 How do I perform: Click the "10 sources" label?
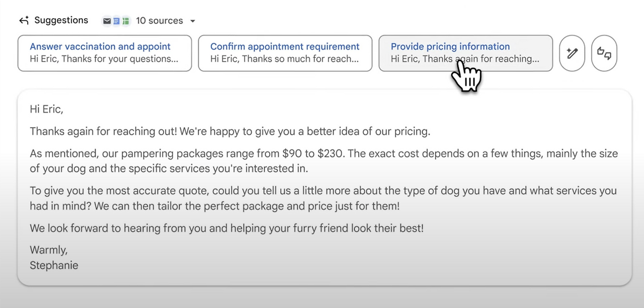(159, 21)
